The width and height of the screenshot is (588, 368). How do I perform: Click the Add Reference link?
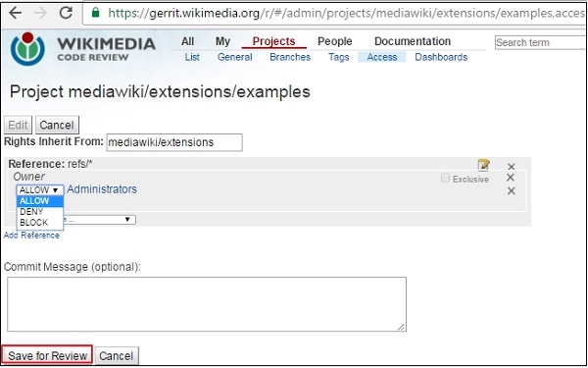pos(31,236)
